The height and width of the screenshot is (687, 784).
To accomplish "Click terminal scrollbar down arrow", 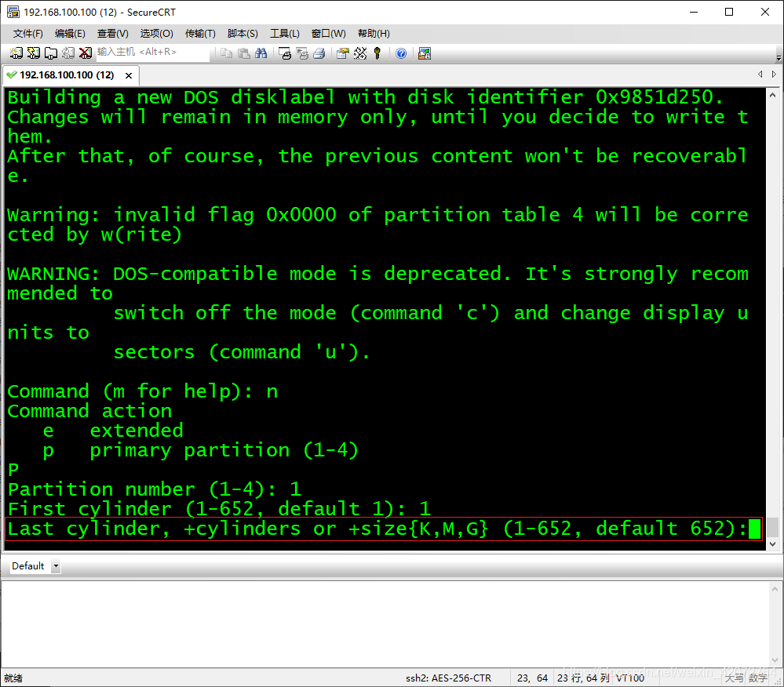I will click(x=772, y=543).
